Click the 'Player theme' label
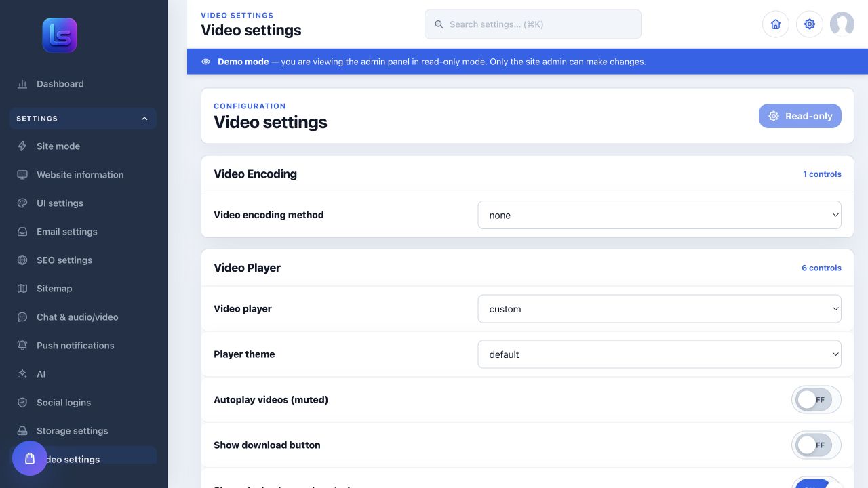The width and height of the screenshot is (868, 488). click(x=244, y=354)
